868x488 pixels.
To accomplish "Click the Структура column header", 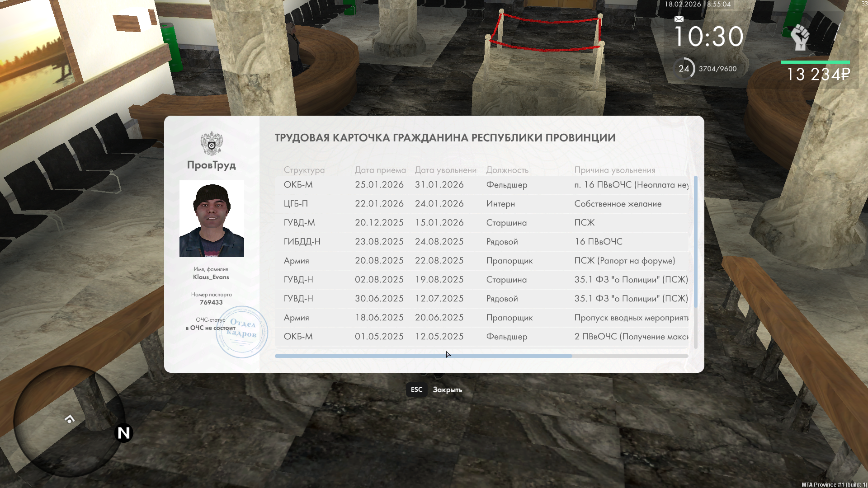I will coord(304,170).
